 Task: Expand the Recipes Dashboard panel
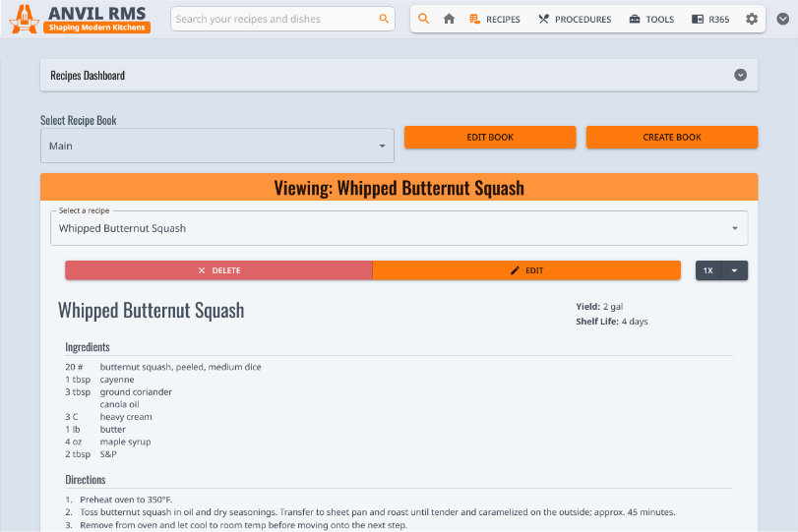click(740, 75)
